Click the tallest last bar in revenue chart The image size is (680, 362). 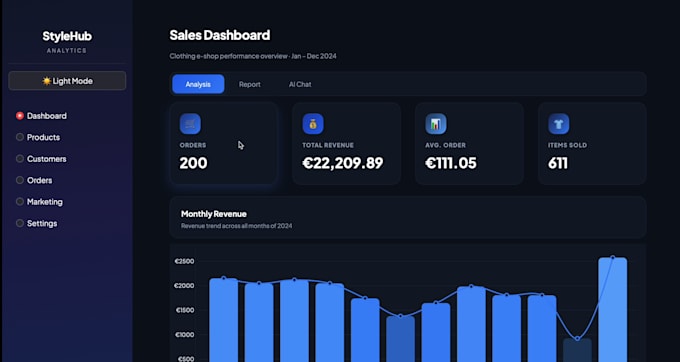[612, 310]
